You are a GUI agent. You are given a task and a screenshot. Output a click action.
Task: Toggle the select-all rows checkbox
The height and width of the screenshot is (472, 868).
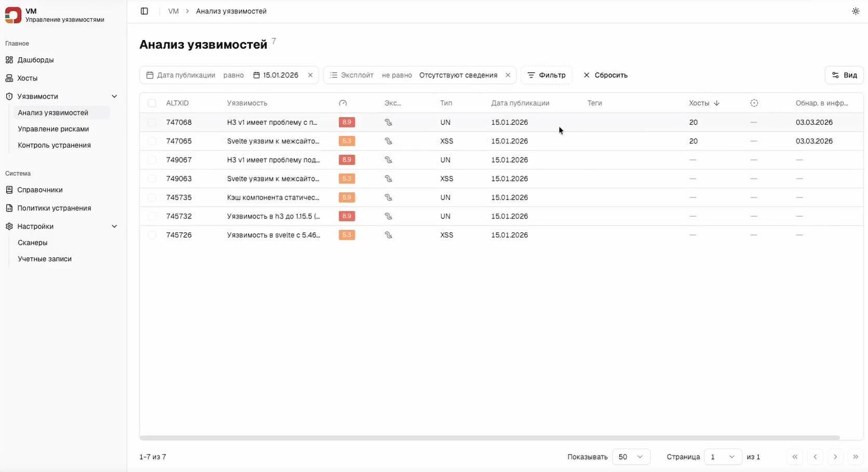click(152, 103)
